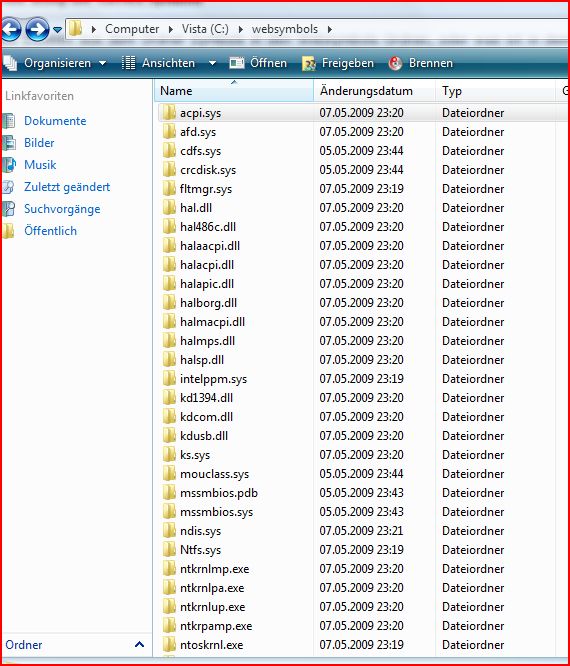Click the ntkrpamp.exe folder name
This screenshot has height=666, width=570.
click(216, 626)
